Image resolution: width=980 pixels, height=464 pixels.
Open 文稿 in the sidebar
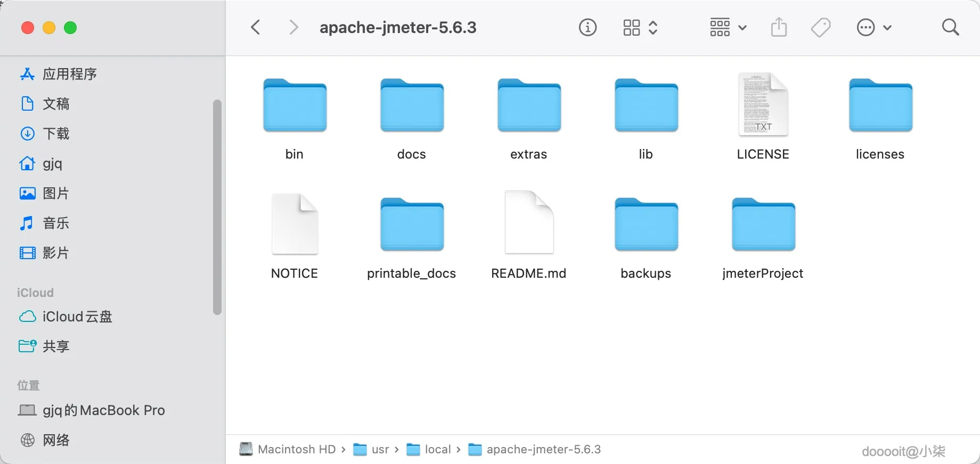pyautogui.click(x=45, y=104)
